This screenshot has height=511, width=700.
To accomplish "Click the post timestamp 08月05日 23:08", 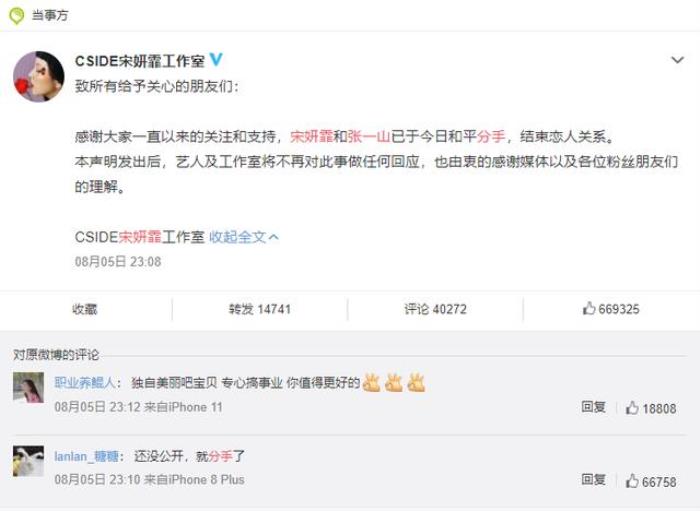I will (x=118, y=262).
